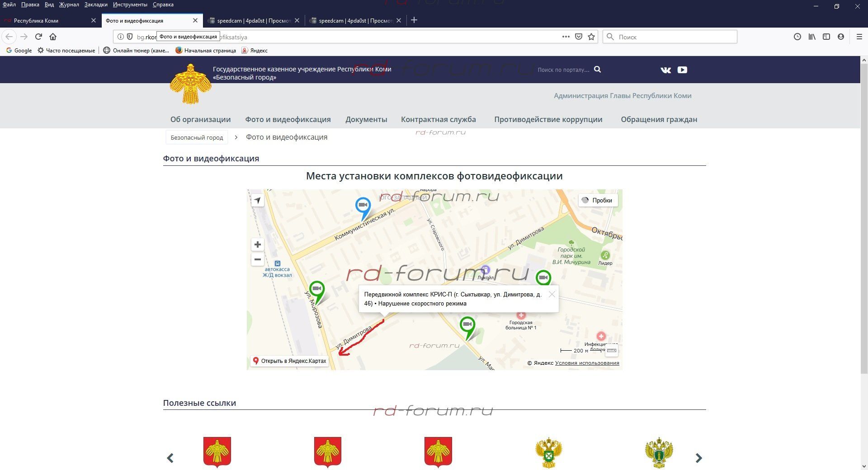Show previous useful links with left arrow
Viewport: 868px width, 470px height.
pyautogui.click(x=170, y=458)
